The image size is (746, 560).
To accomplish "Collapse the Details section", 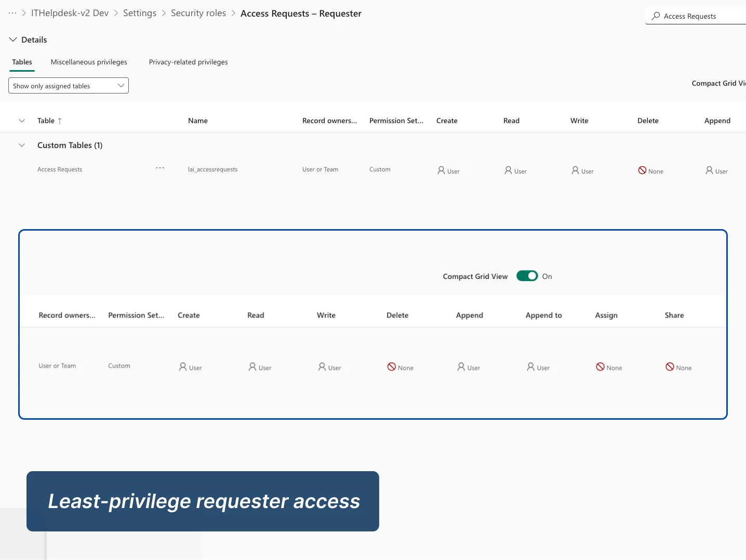I will click(12, 39).
